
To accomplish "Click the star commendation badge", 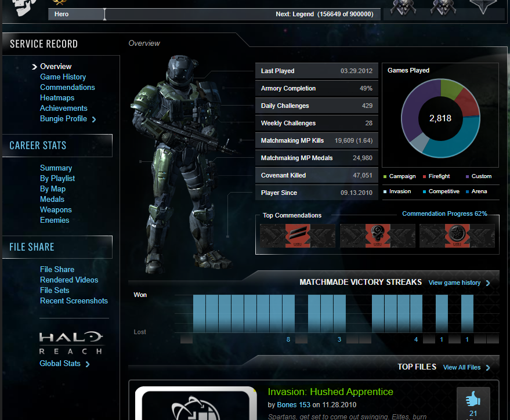I will tap(457, 236).
